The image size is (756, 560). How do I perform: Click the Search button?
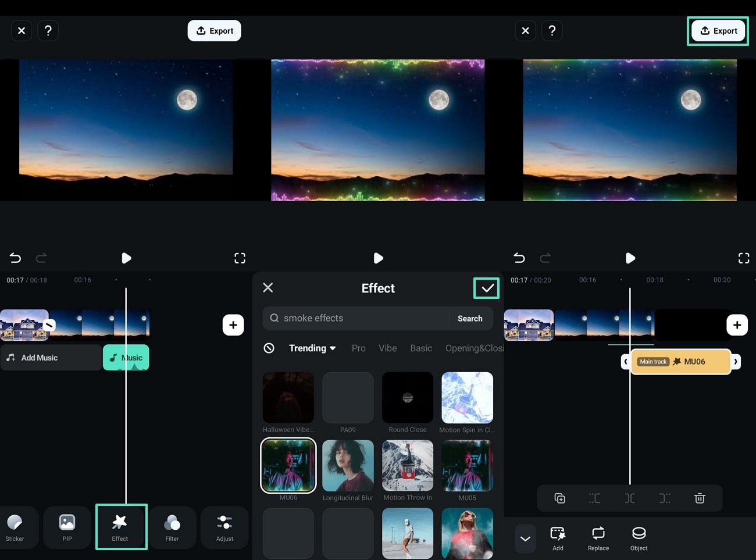pyautogui.click(x=470, y=319)
